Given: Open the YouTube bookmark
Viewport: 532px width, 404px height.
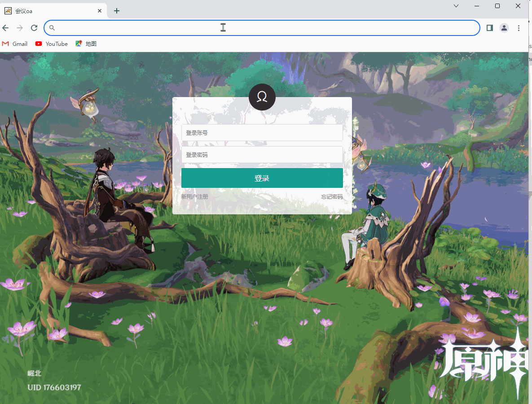Looking at the screenshot, I should tap(52, 44).
